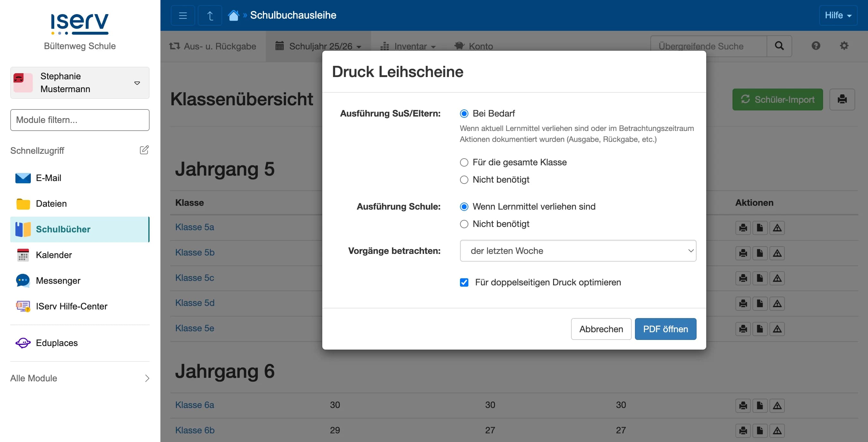Screen dimensions: 868x442
Task: Click the edit pencil next to Schnellzugriff
Action: [144, 150]
